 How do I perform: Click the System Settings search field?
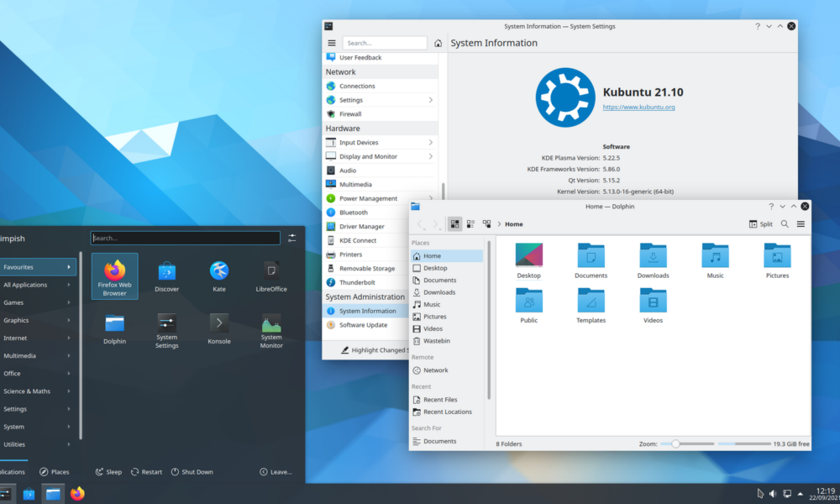point(385,43)
